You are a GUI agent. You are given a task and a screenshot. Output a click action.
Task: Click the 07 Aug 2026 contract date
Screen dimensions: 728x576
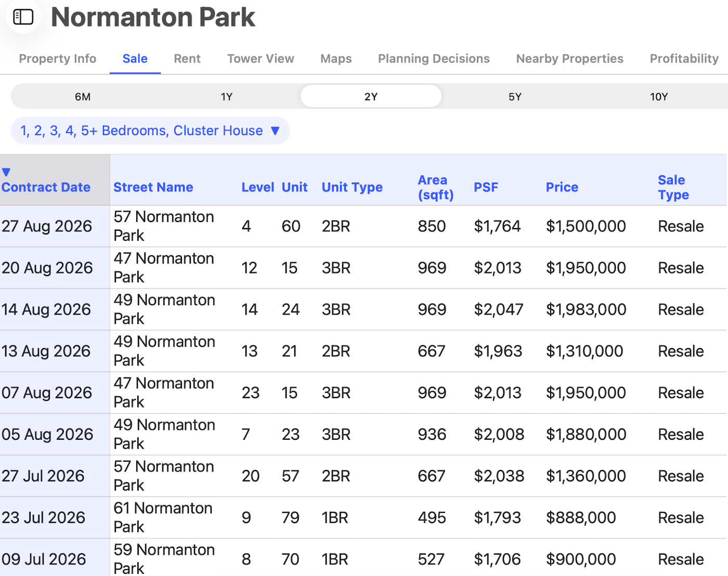(47, 392)
